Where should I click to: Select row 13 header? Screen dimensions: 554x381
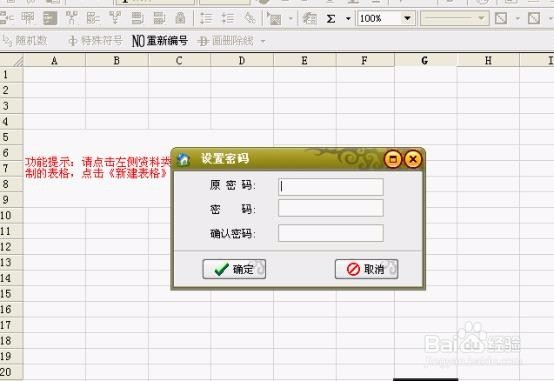[11, 262]
